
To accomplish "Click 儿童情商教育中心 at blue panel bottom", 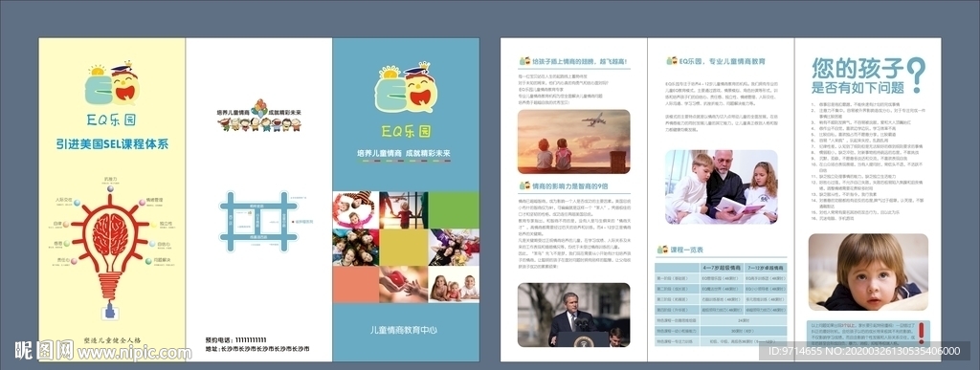I will pyautogui.click(x=403, y=330).
